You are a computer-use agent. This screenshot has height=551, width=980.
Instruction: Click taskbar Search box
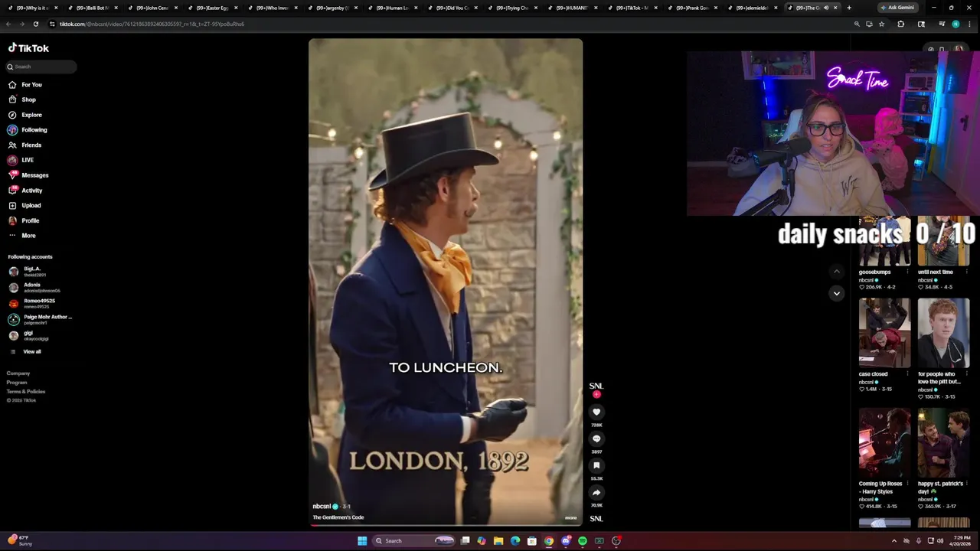coord(413,541)
